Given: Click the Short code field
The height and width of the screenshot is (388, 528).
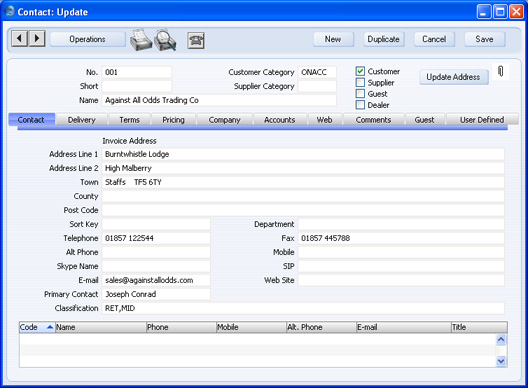Looking at the screenshot, I should 136,86.
